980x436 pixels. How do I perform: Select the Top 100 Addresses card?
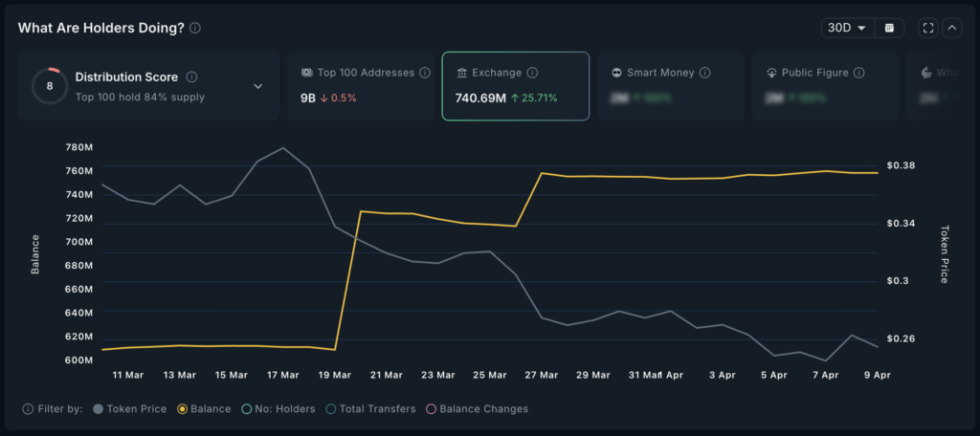361,86
